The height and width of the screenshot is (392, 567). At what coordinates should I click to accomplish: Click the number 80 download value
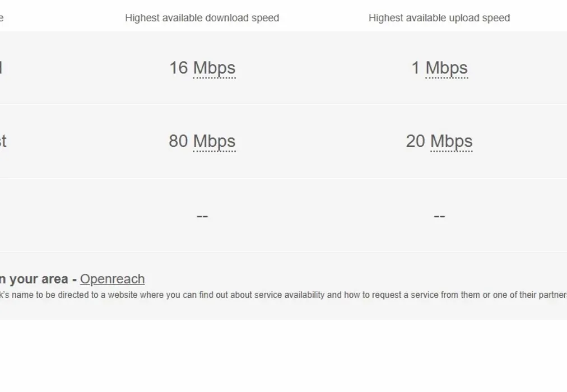[x=178, y=141]
